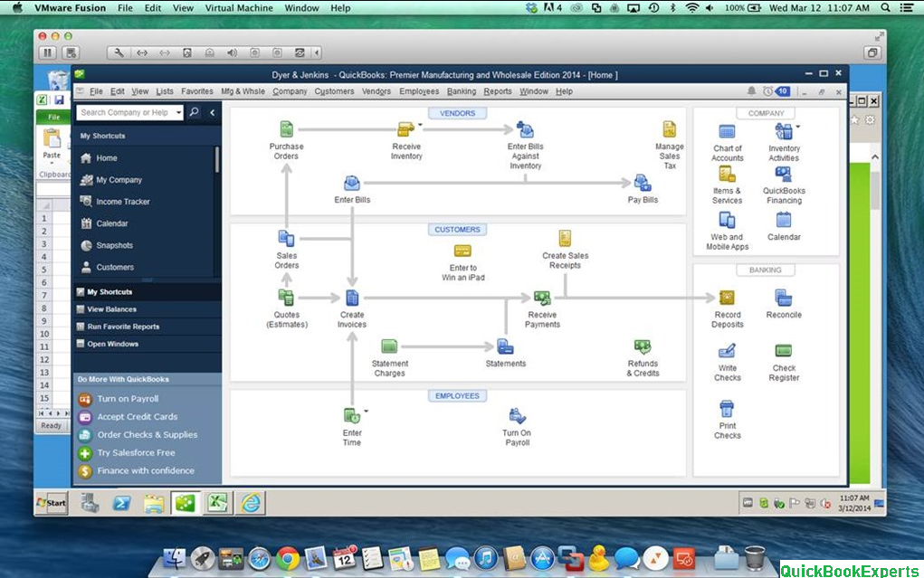
Task: Open the Chart of Accounts
Action: [728, 131]
